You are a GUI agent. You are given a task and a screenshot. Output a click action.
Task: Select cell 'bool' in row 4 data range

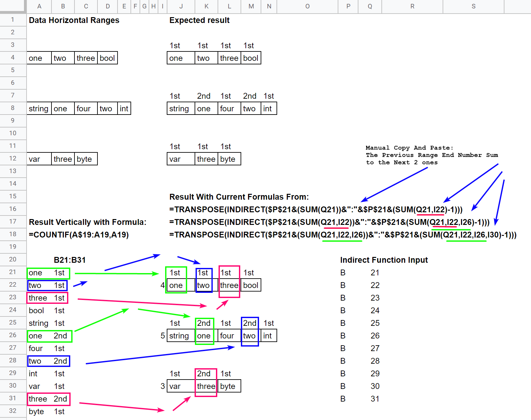point(107,58)
